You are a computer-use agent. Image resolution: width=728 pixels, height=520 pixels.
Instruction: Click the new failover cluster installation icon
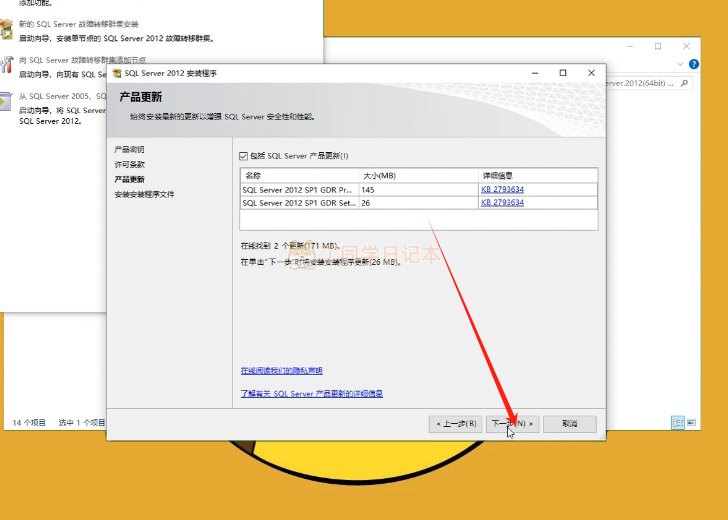click(6, 27)
